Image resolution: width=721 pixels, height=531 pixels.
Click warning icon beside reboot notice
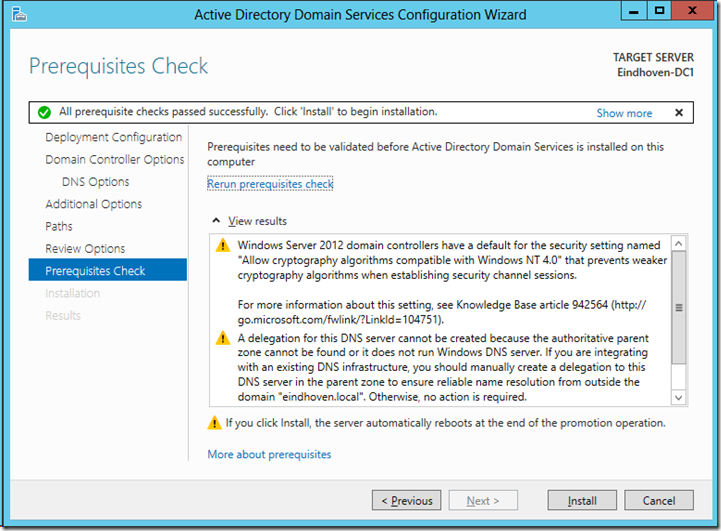click(x=214, y=423)
